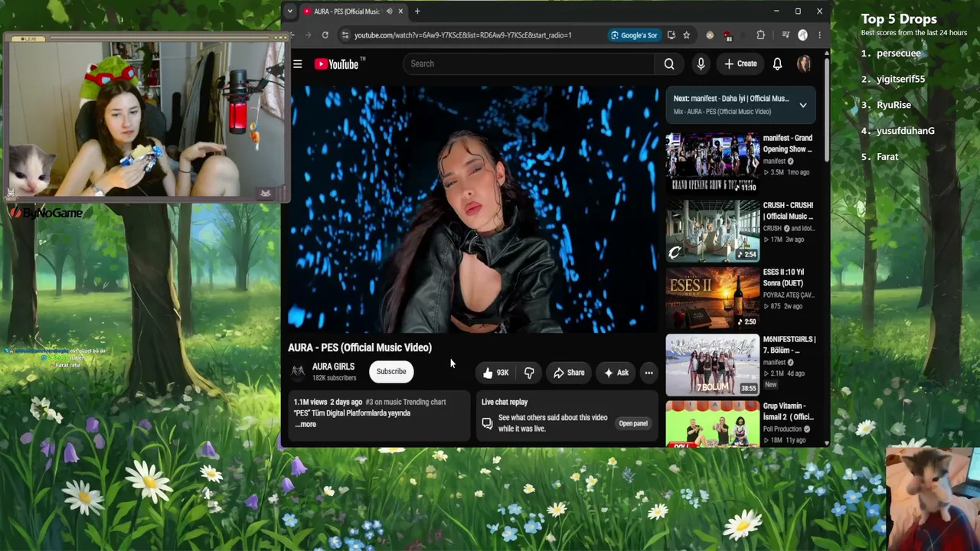Screen dimensions: 980x551
Task: Open the manifest Grand Opening Show thumbnail
Action: pos(712,162)
